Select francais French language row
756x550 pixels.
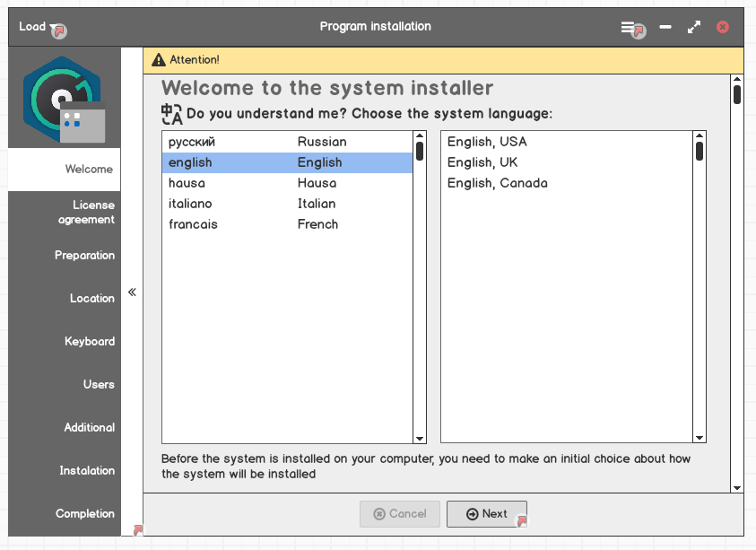tap(287, 224)
